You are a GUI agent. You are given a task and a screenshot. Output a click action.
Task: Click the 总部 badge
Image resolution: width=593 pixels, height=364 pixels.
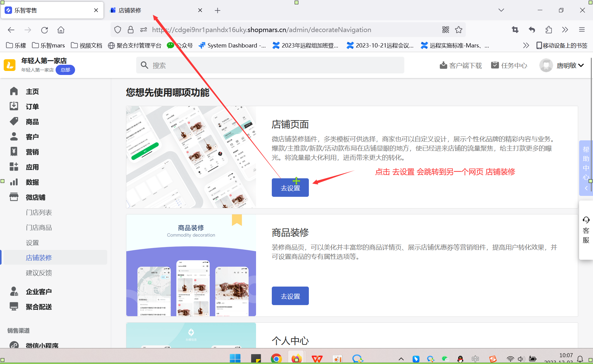(x=65, y=70)
